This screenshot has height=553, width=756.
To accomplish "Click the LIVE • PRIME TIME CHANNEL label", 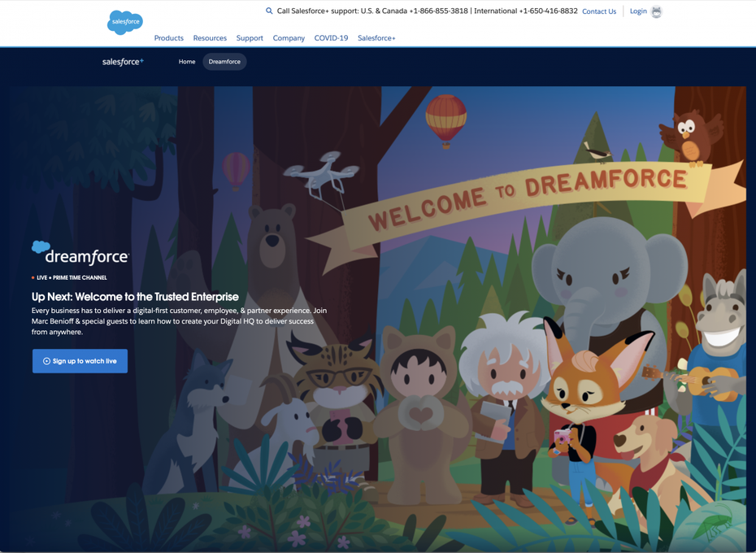I will click(x=69, y=277).
